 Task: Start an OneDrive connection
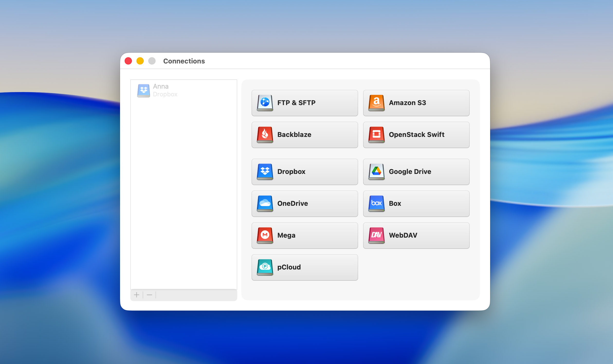coord(305,203)
